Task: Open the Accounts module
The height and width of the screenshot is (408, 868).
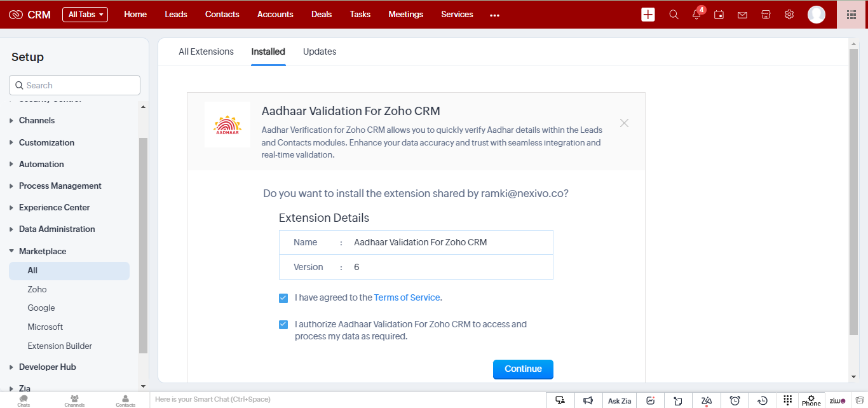Action: pyautogui.click(x=275, y=15)
